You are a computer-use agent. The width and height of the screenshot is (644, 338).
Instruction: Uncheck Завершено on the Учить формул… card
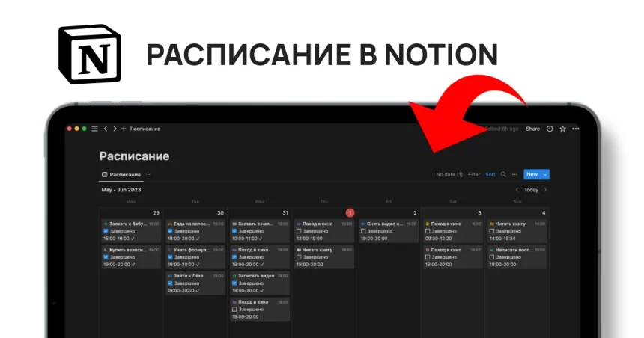point(171,257)
